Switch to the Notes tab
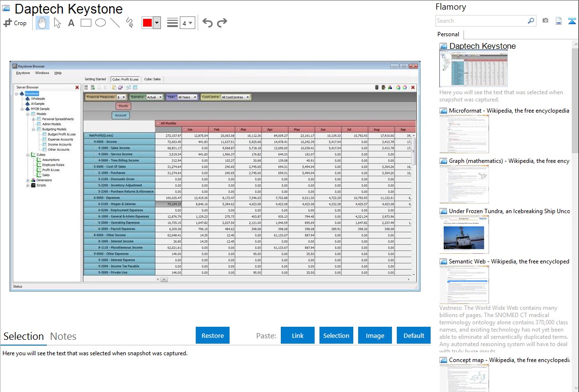Screen dimensions: 579x392 click(63, 336)
